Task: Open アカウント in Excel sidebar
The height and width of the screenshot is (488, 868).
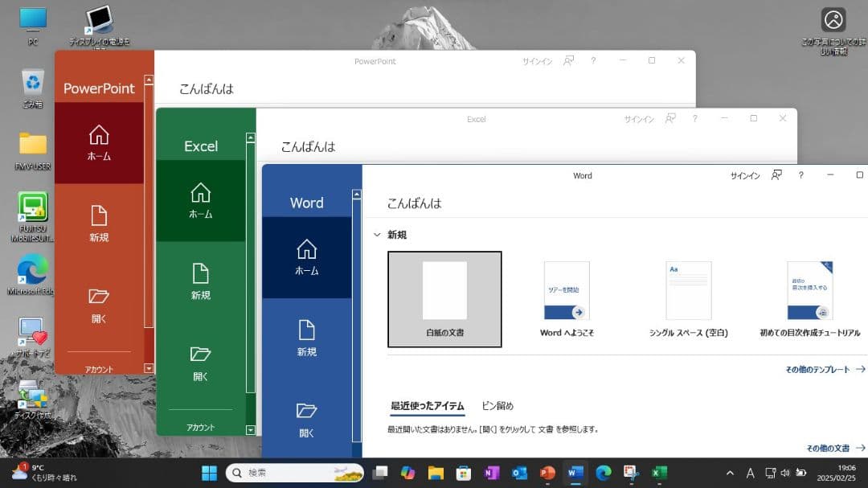Action: 200,428
